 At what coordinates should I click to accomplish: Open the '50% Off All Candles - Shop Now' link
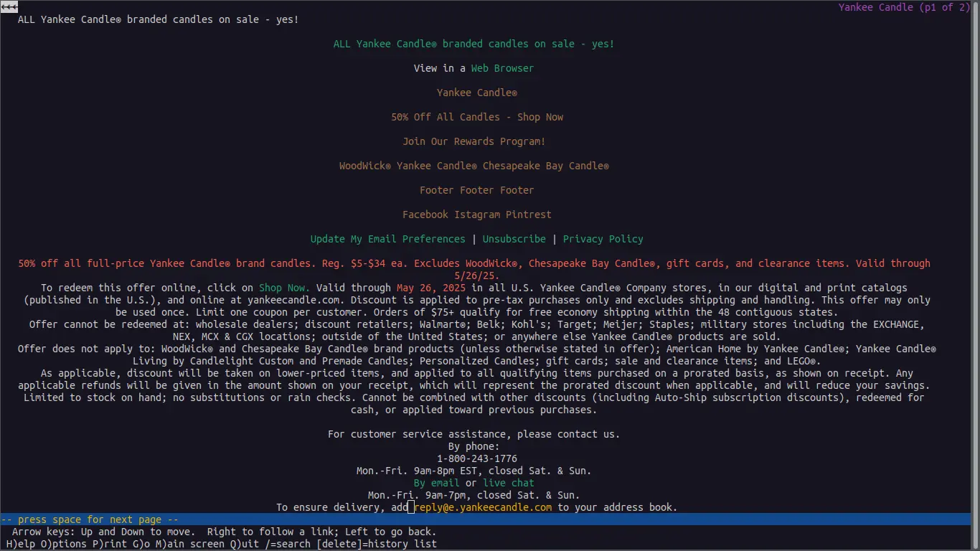point(477,117)
